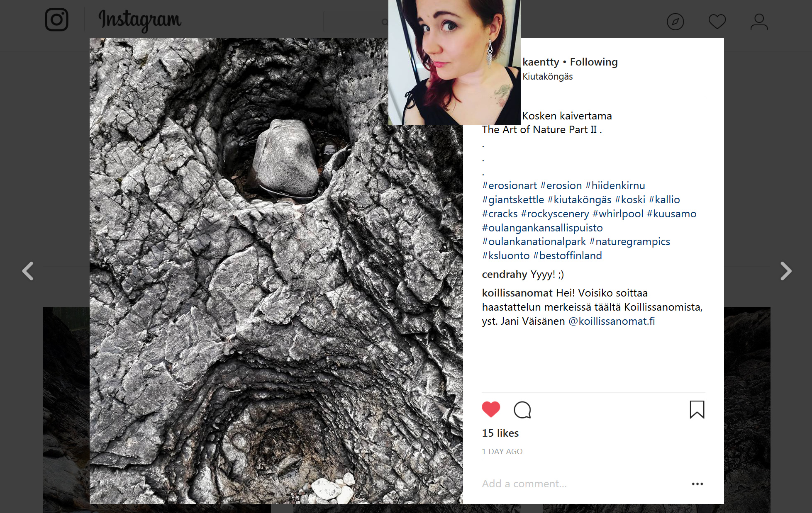This screenshot has width=812, height=513.
Task: Click the 1 DAY AGO timestamp
Action: [502, 451]
